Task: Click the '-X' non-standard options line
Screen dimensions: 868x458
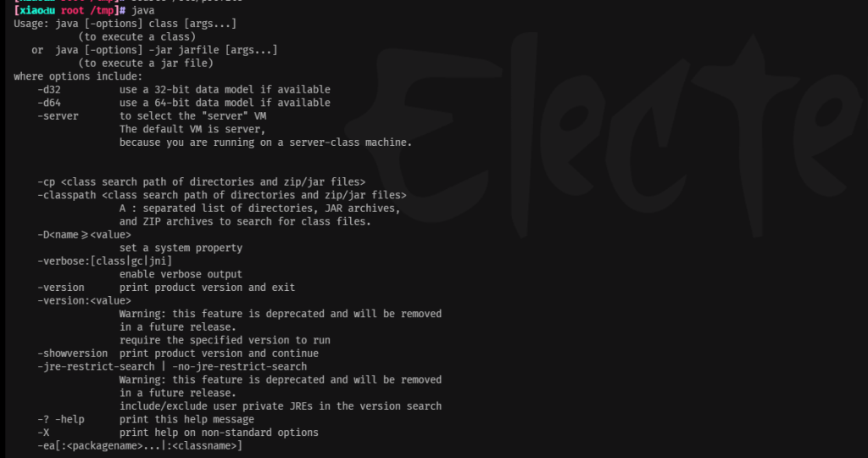Action: pyautogui.click(x=178, y=433)
